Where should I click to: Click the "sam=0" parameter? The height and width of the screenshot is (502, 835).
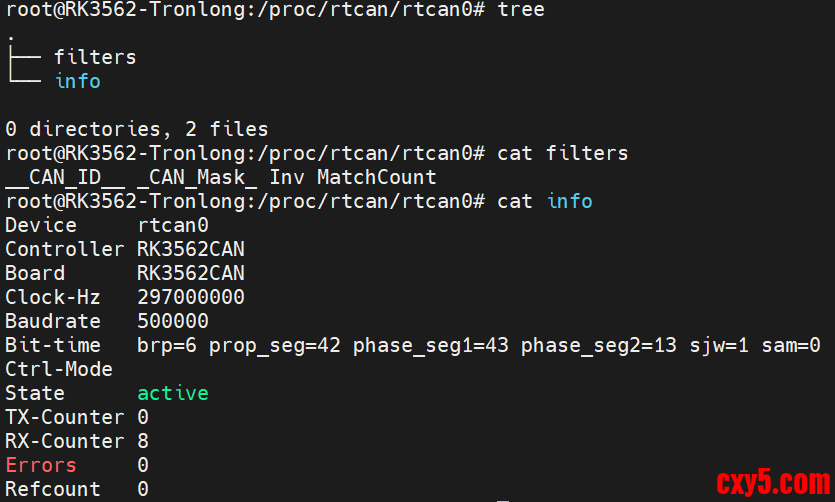click(791, 345)
